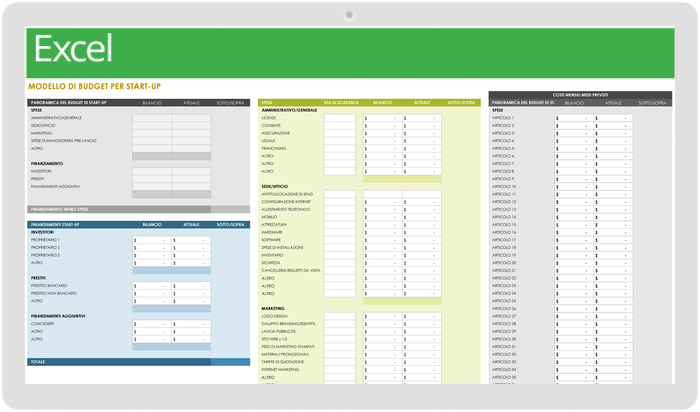
Task: Select the Attuale cell for Sicurezza
Action: pos(422,263)
